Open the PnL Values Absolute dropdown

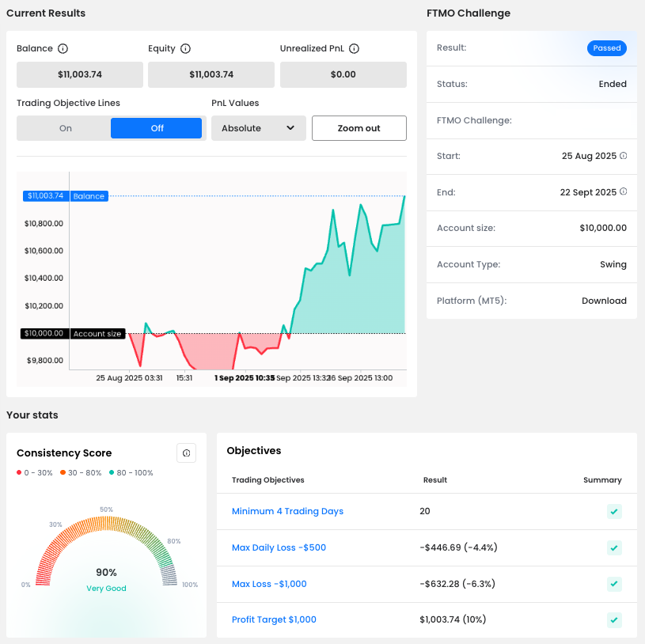pos(258,128)
